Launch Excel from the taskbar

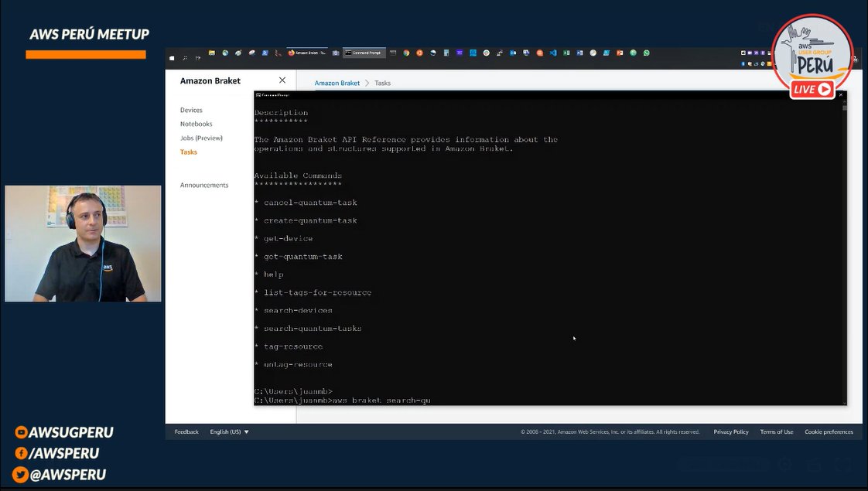pyautogui.click(x=566, y=53)
